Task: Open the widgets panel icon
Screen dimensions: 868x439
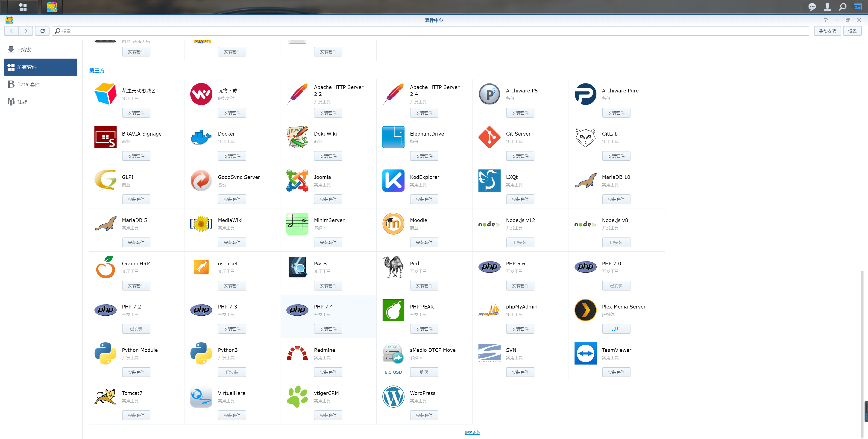Action: (858, 7)
